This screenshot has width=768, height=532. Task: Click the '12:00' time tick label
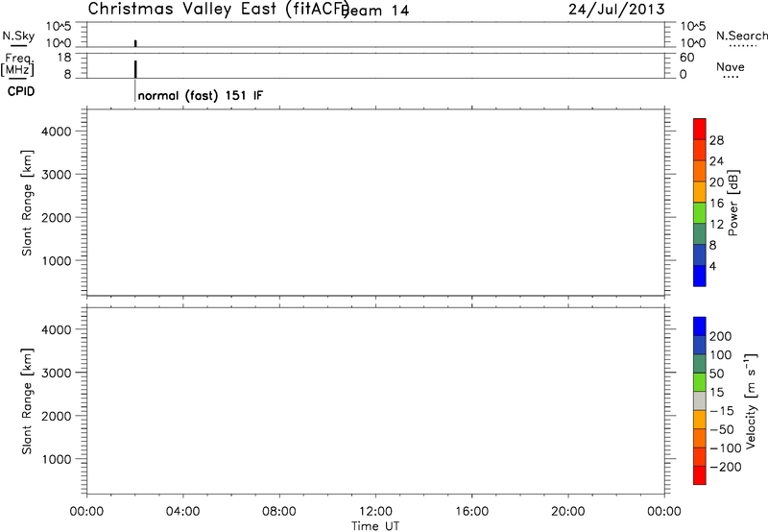[375, 512]
